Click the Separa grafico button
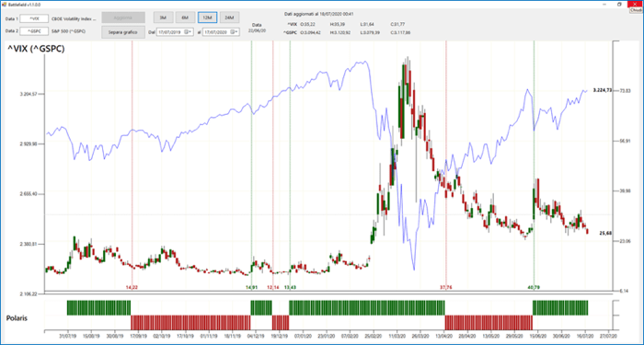This screenshot has width=644, height=345. tap(123, 31)
